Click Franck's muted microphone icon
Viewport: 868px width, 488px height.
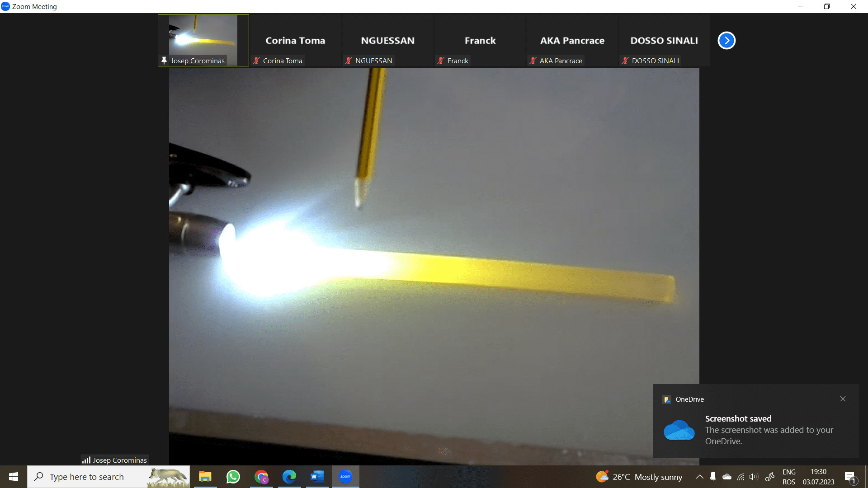441,61
